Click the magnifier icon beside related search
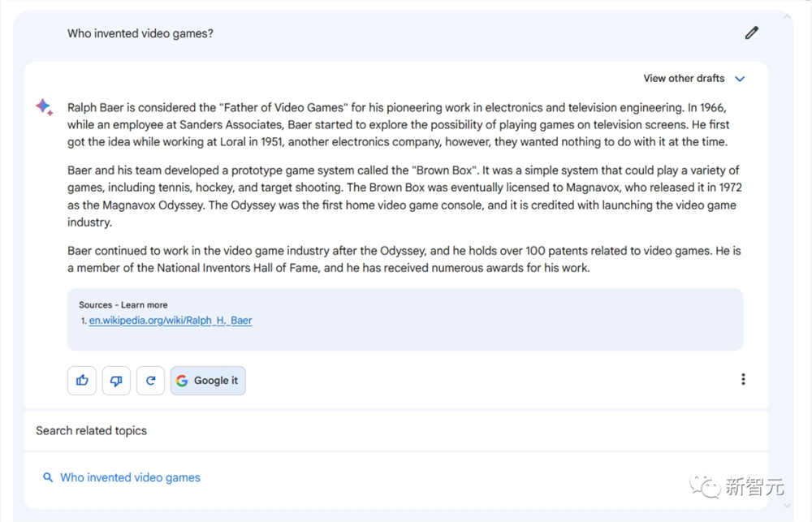 pyautogui.click(x=48, y=477)
